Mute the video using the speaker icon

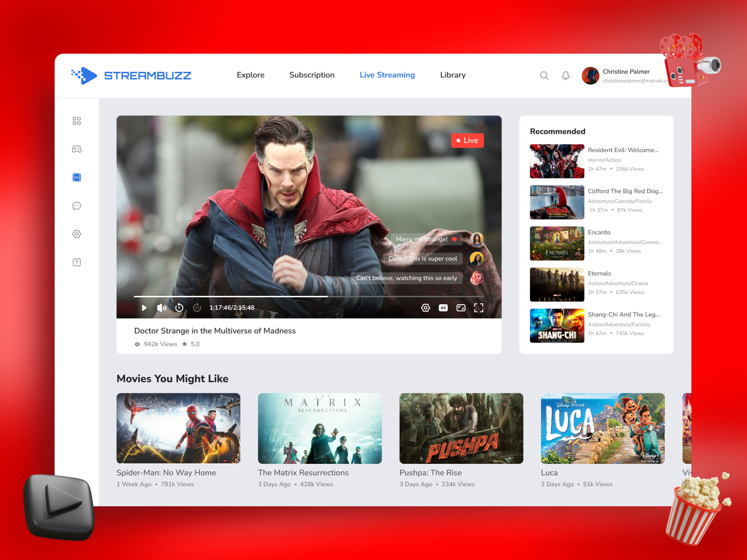click(x=162, y=308)
